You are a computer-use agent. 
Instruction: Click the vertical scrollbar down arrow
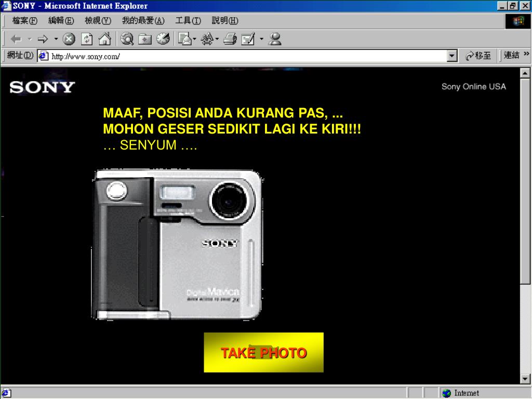pos(525,379)
